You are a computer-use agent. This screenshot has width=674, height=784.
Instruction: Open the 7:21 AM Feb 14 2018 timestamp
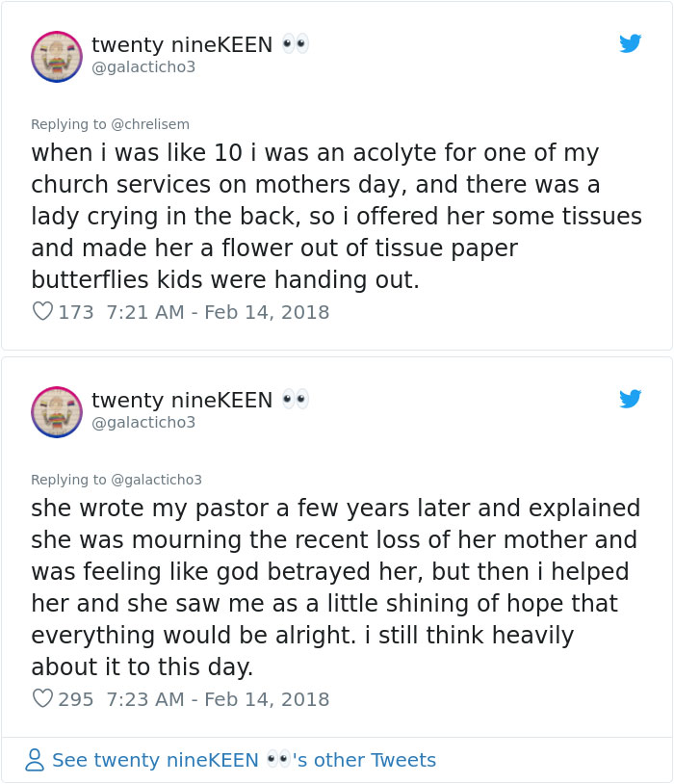(218, 312)
